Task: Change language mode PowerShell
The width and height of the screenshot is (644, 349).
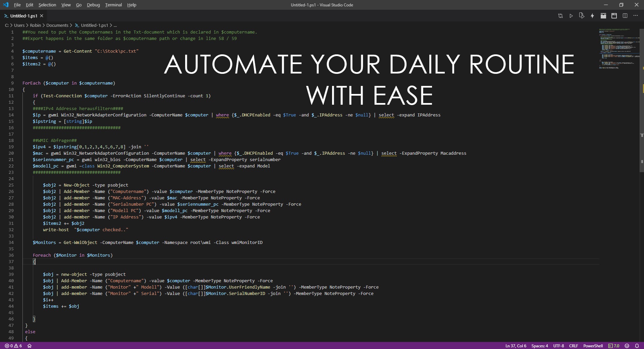Action: tap(593, 346)
